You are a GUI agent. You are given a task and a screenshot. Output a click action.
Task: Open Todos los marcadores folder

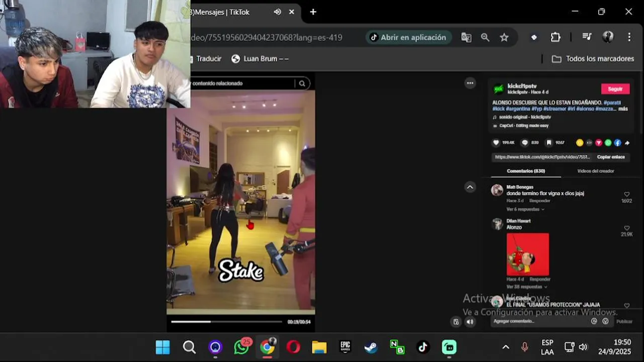(593, 59)
